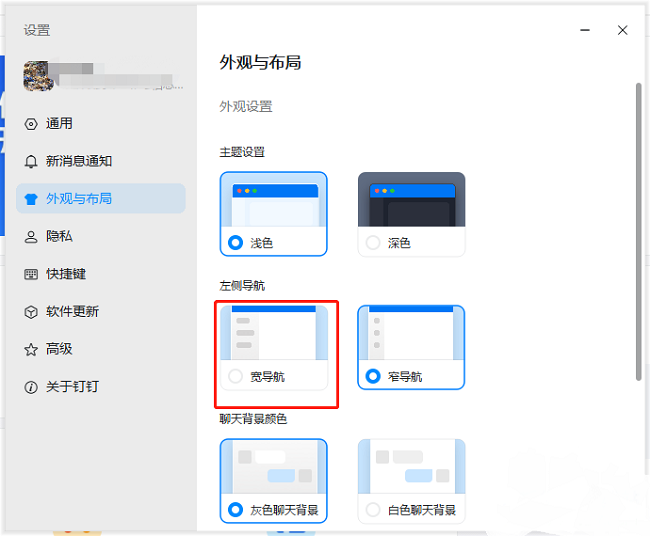The image size is (650, 536).
Task: Open 快捷键 settings
Action: tap(101, 274)
